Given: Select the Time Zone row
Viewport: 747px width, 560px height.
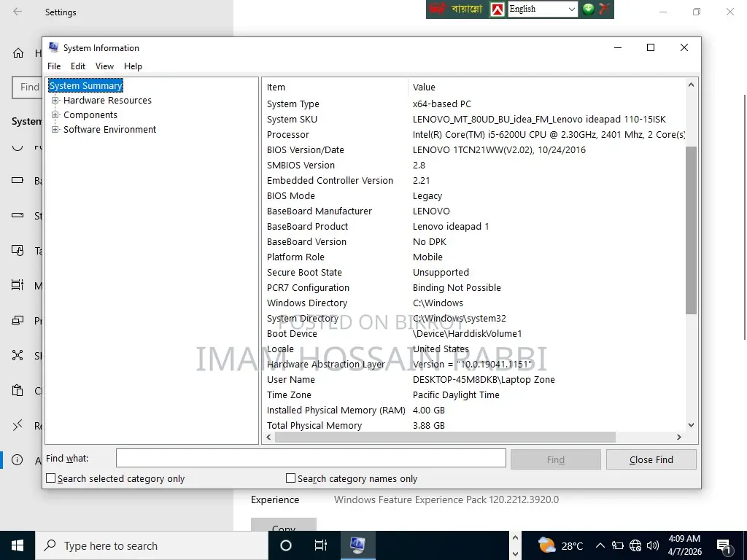Looking at the screenshot, I should (474, 394).
